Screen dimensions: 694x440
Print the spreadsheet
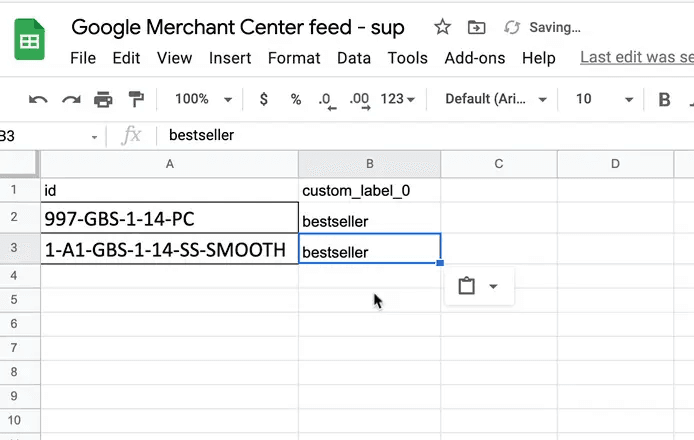click(x=103, y=99)
